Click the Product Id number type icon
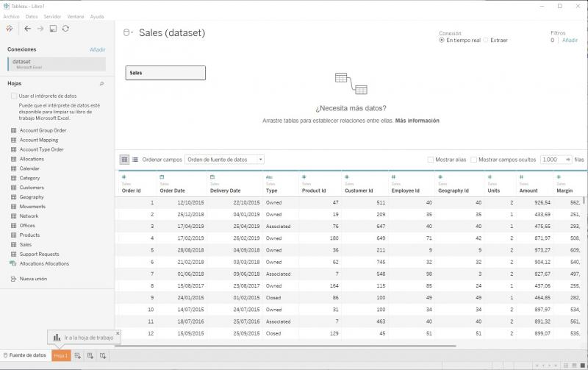Image resolution: width=588 pixels, height=370 pixels. point(304,177)
